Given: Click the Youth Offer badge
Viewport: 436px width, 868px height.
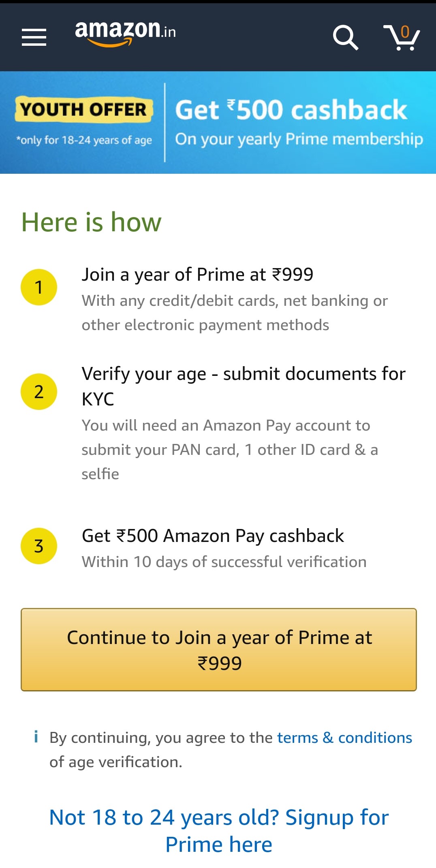Looking at the screenshot, I should click(84, 109).
